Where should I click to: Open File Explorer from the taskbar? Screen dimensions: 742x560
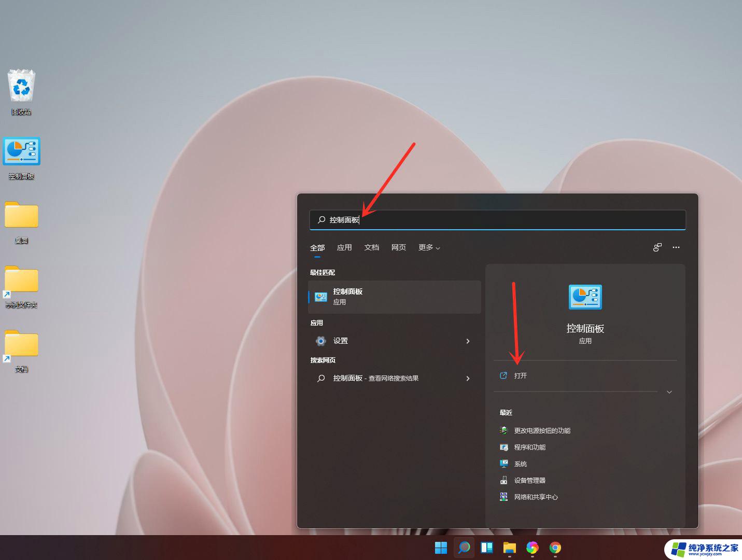click(509, 548)
